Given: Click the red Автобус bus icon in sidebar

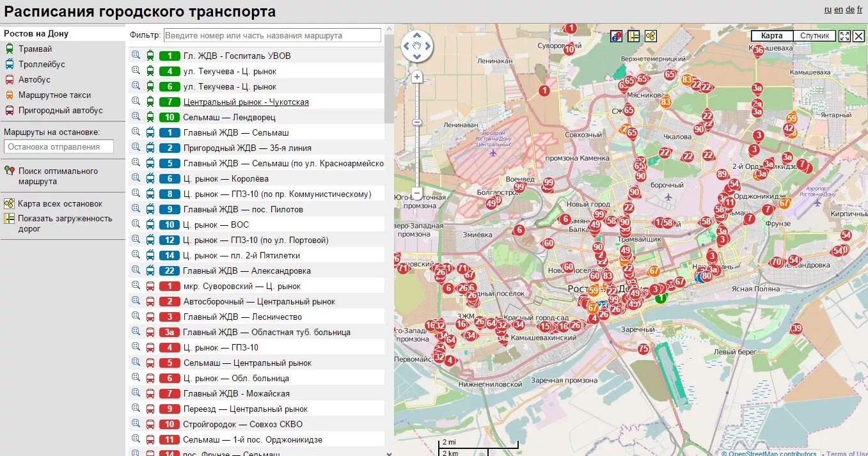Looking at the screenshot, I should (x=10, y=79).
